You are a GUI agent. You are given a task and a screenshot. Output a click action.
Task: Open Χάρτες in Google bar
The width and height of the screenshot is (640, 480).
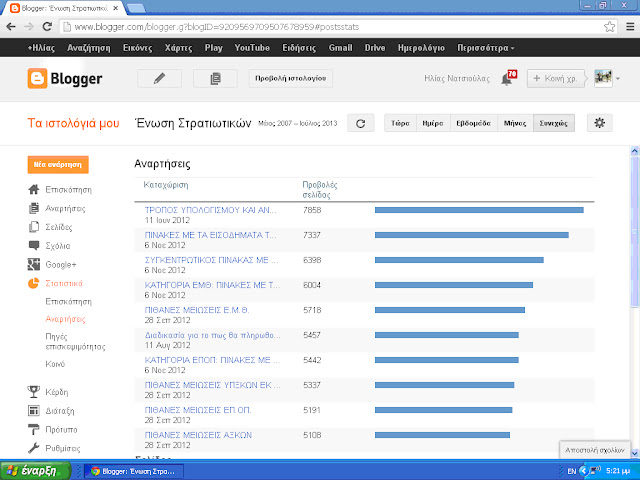pos(178,48)
